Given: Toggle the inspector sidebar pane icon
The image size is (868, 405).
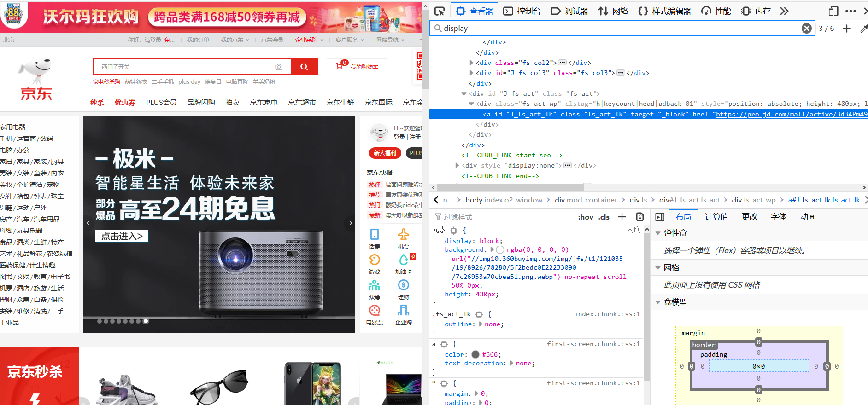Looking at the screenshot, I should point(660,217).
